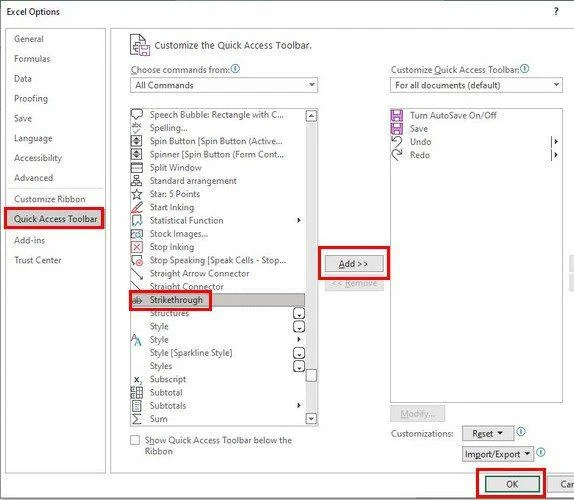Confirm with the OK button

512,484
